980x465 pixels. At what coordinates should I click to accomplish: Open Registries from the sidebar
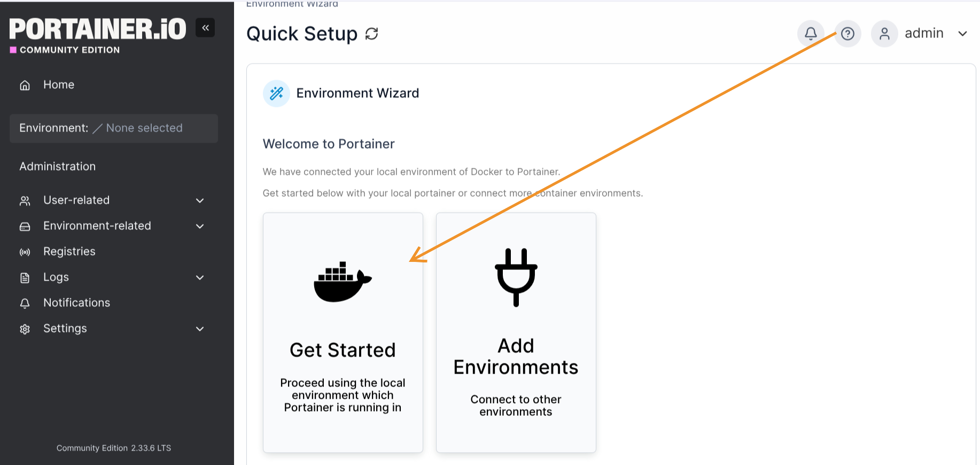click(x=69, y=252)
